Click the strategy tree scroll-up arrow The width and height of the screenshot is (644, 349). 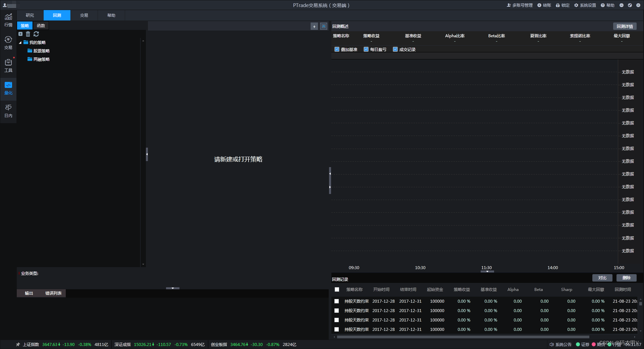pos(143,41)
